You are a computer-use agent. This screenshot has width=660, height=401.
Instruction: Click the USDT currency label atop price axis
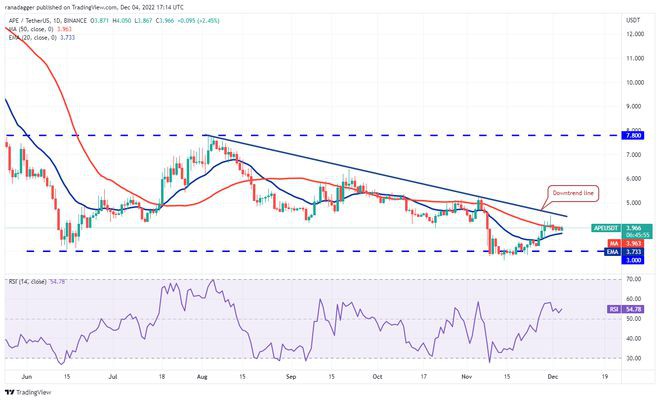pos(604,19)
